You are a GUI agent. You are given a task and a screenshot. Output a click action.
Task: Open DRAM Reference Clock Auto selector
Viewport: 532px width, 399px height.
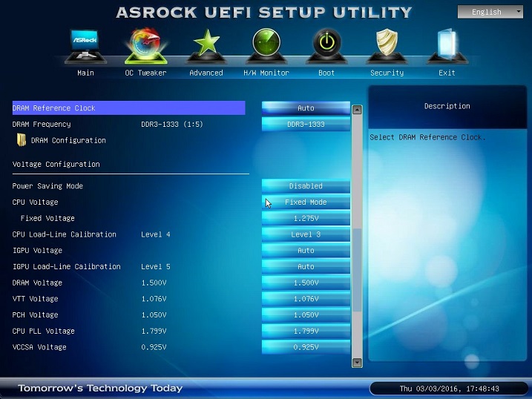point(306,108)
